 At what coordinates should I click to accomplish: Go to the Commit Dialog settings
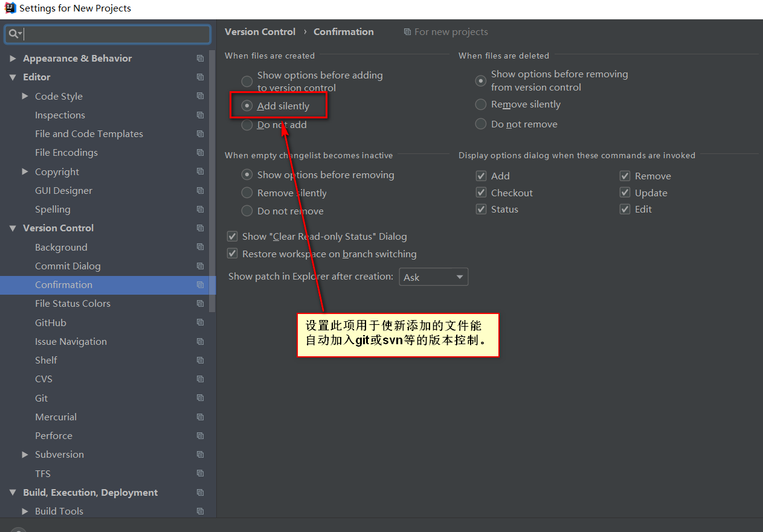pos(68,266)
